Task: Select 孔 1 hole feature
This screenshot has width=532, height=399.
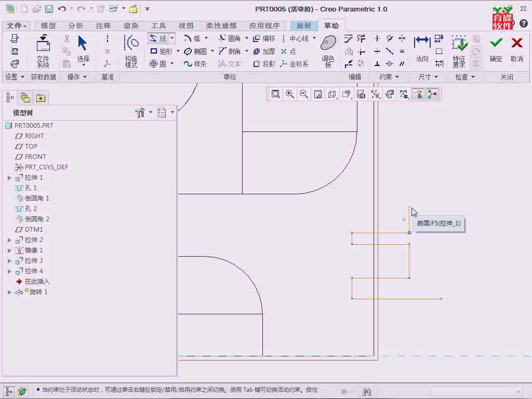Action: click(26, 188)
